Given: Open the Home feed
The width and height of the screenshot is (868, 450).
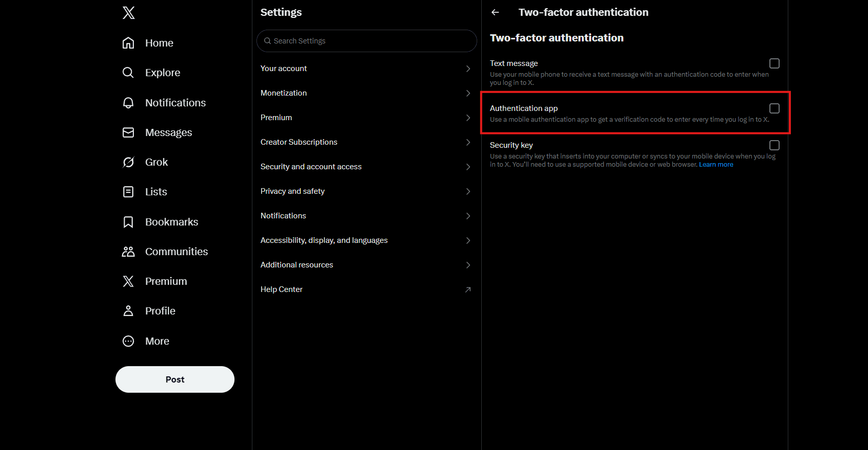Looking at the screenshot, I should (x=159, y=43).
